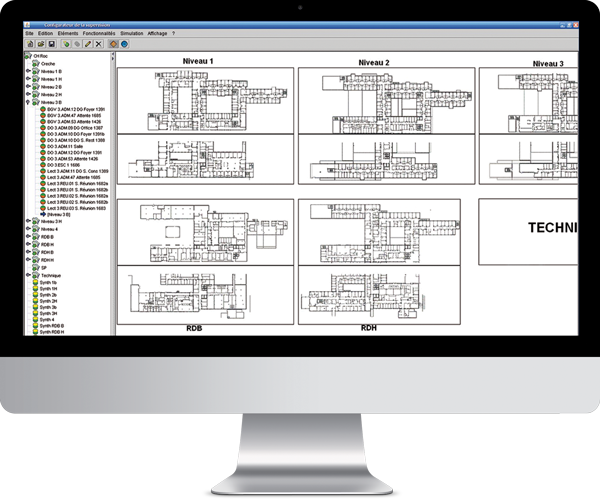600x499 pixels.
Task: Click the blue globe toolbar icon
Action: tap(125, 44)
